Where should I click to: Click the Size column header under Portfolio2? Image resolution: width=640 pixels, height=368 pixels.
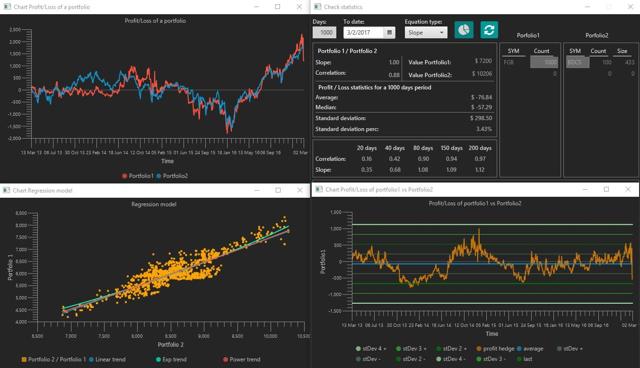622,51
